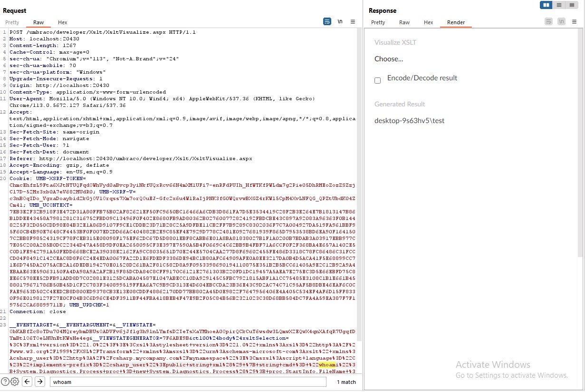Open the Response panel hamburger menu
This screenshot has height=392, width=585.
tap(574, 21)
